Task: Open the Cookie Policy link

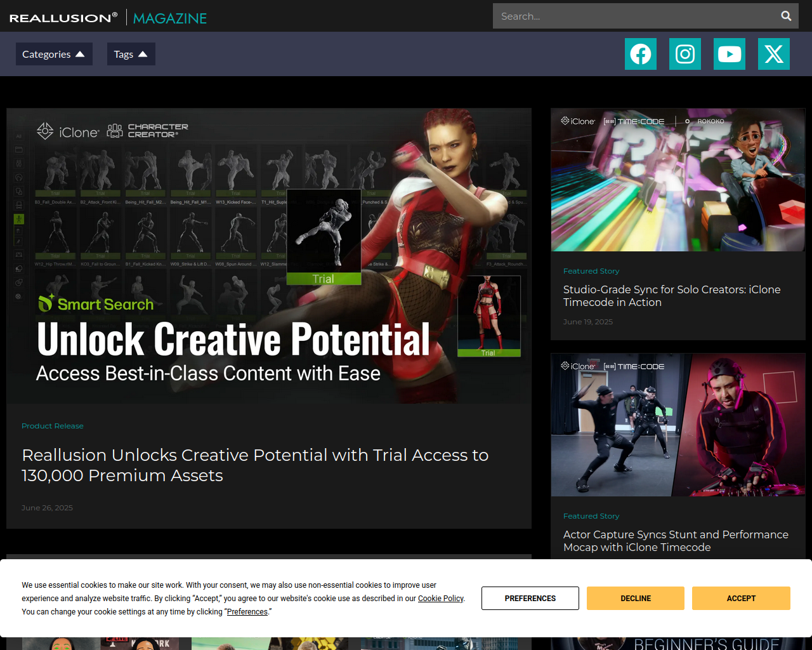Action: click(x=440, y=599)
